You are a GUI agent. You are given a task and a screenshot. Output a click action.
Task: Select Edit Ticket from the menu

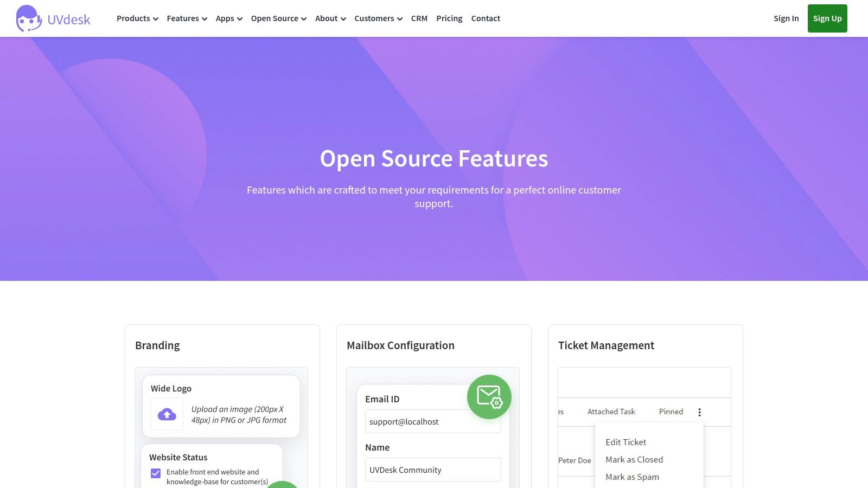click(626, 442)
